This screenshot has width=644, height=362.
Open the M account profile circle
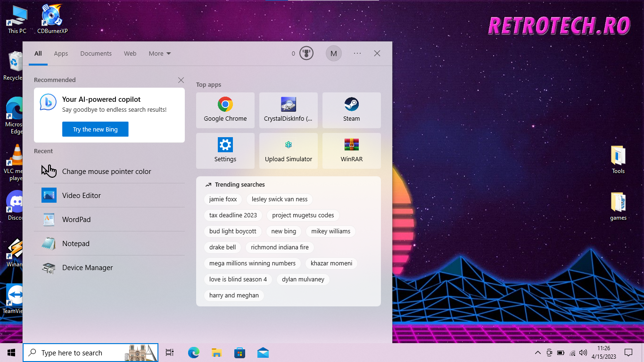pos(334,53)
